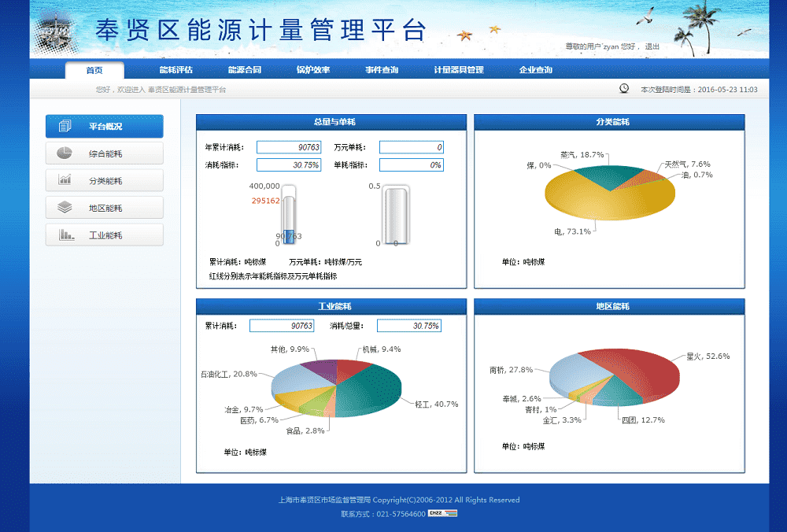
Task: Click the line graph icon beside 分类能耗
Action: pyautogui.click(x=65, y=180)
